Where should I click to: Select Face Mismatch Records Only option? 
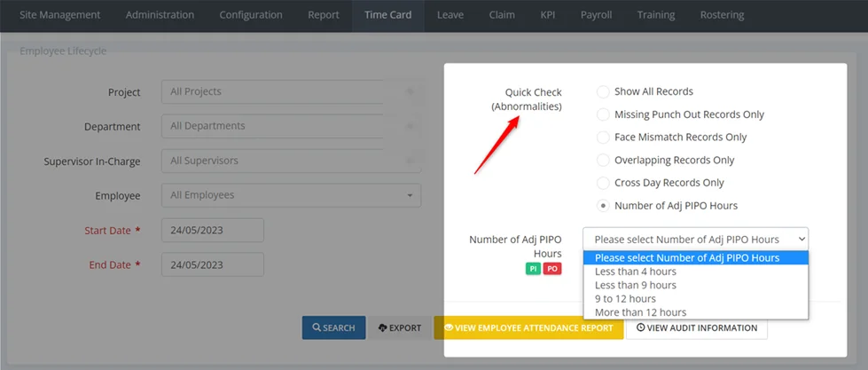click(603, 137)
